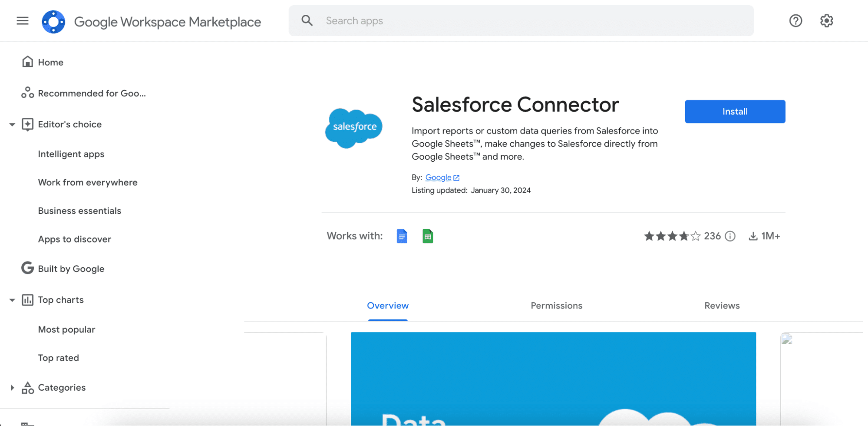Switch to the Permissions tab

pos(556,306)
